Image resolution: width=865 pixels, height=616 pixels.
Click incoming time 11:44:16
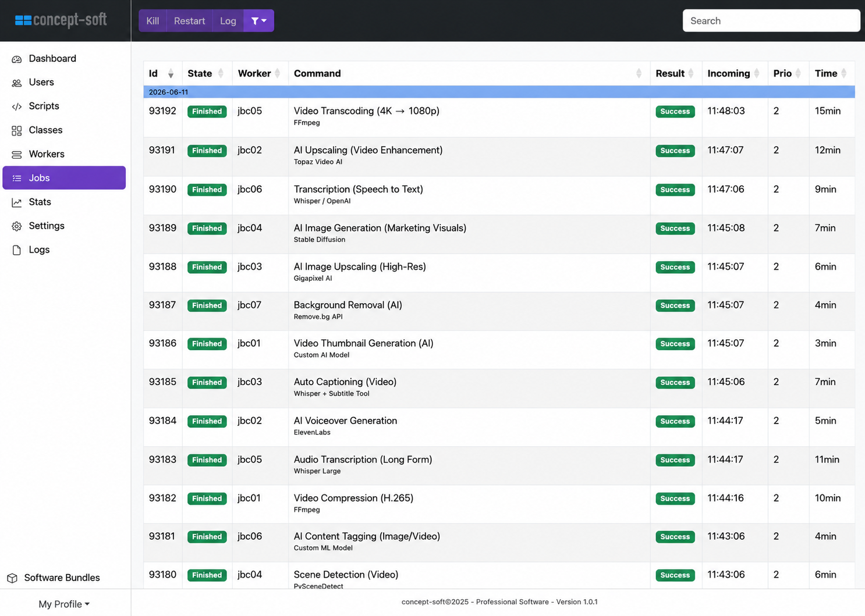pos(725,498)
